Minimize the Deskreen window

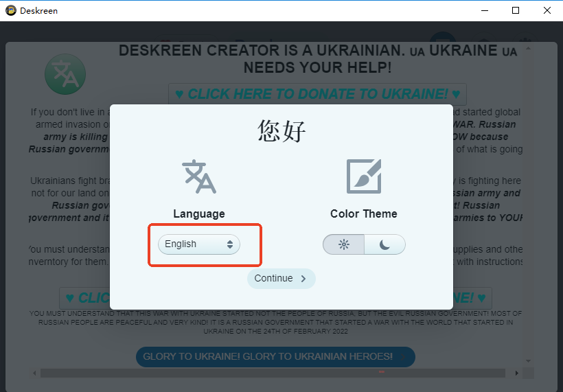pyautogui.click(x=485, y=10)
